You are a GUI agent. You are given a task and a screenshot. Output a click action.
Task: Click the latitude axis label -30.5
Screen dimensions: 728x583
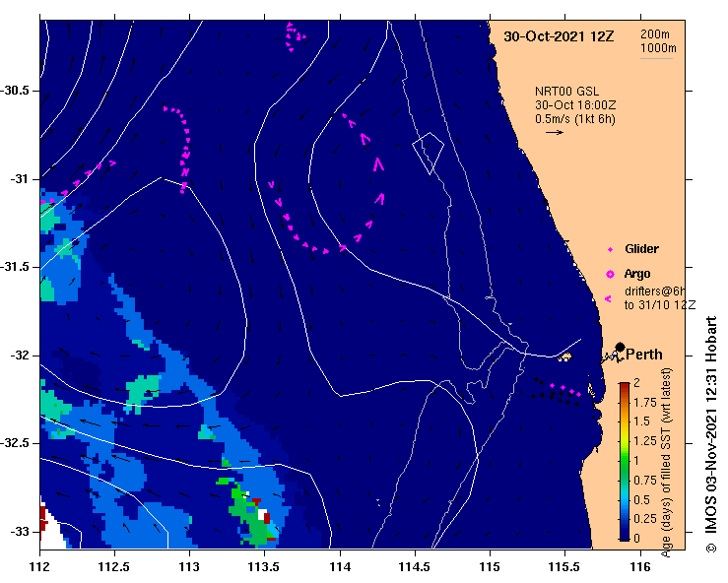(x=15, y=91)
